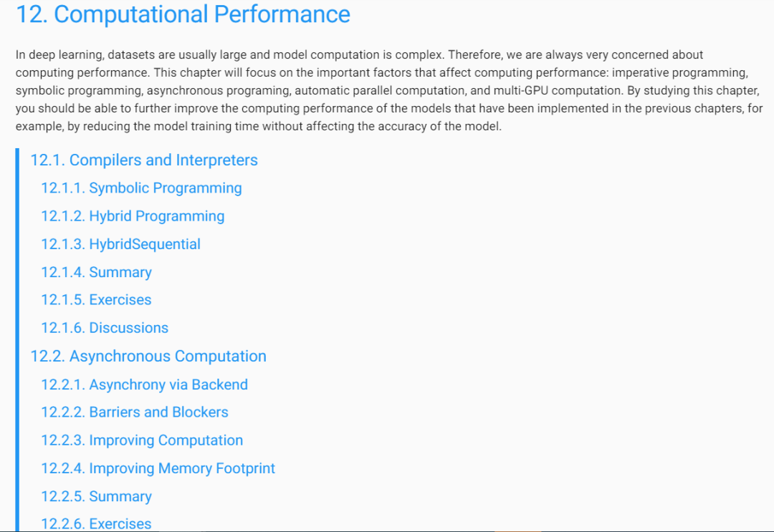
Task: Click the "12. Computational Performance" page heading
Action: click(x=183, y=14)
